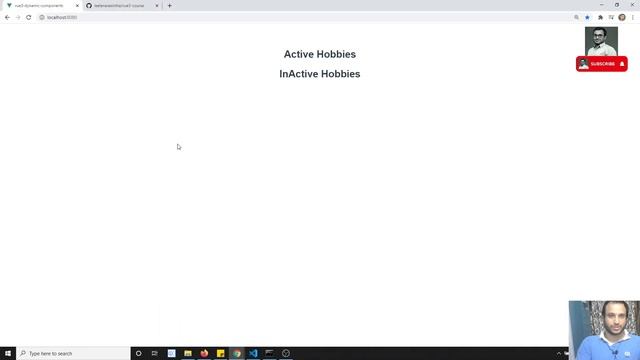640x360 pixels.
Task: Click the channel presenter thumbnail
Action: [601, 41]
